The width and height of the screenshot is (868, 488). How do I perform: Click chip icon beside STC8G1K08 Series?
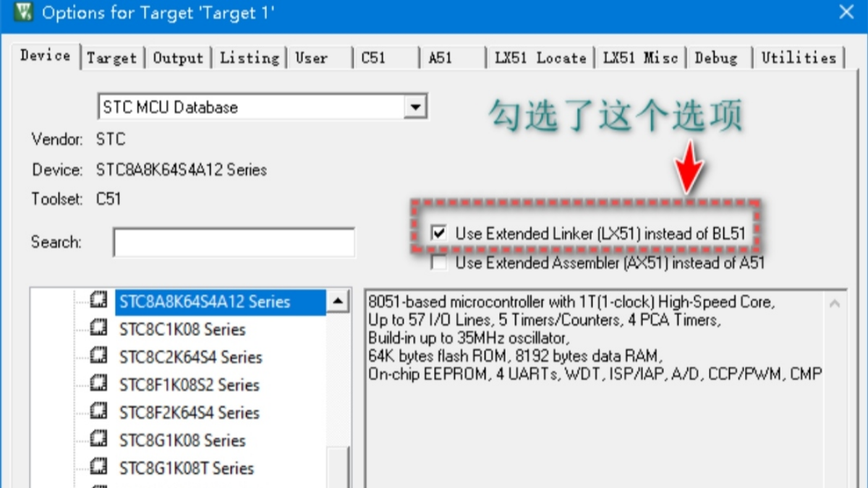point(99,440)
